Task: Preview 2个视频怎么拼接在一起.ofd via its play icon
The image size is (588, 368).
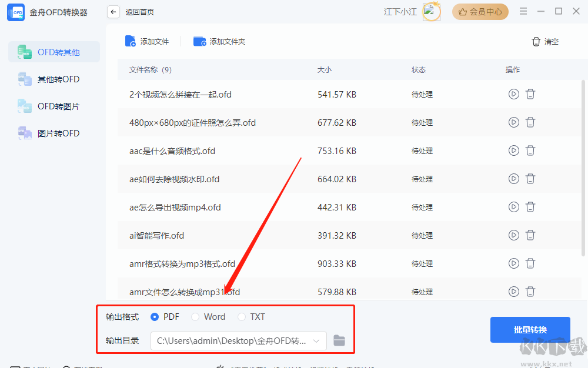Action: click(x=513, y=94)
